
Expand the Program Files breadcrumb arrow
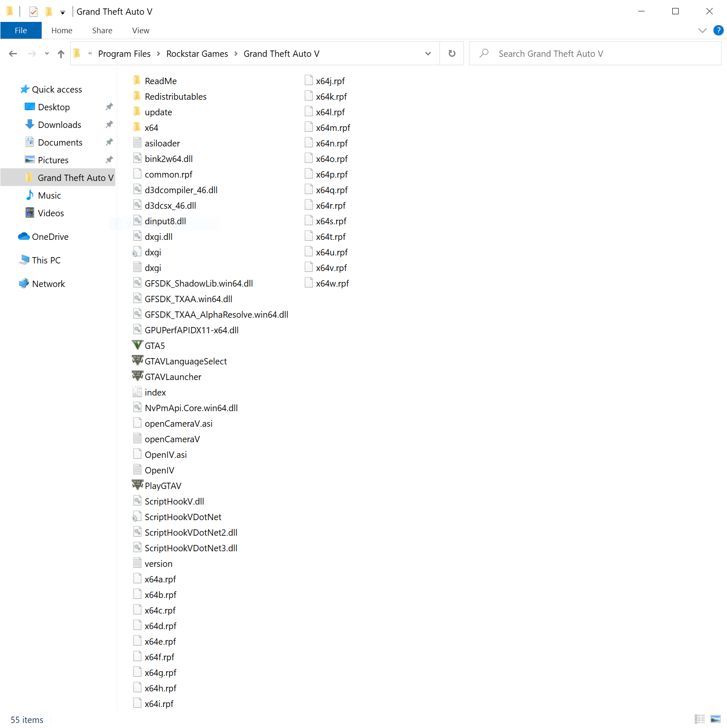[x=158, y=53]
